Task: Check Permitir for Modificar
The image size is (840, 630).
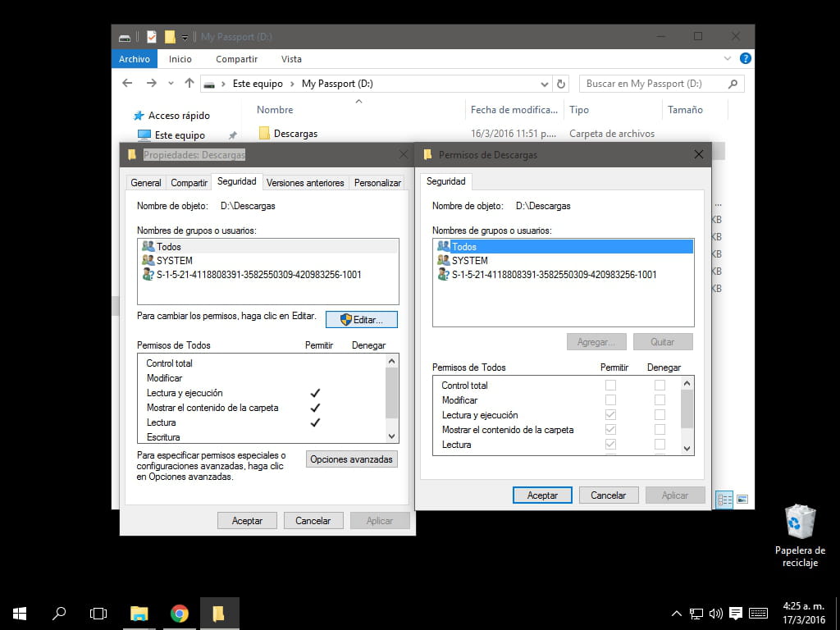Action: point(610,399)
